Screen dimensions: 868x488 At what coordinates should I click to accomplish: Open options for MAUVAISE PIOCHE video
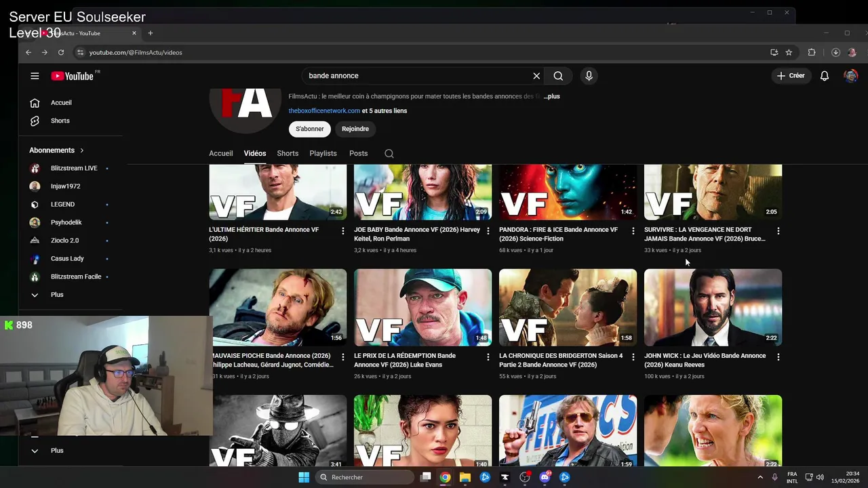342,357
